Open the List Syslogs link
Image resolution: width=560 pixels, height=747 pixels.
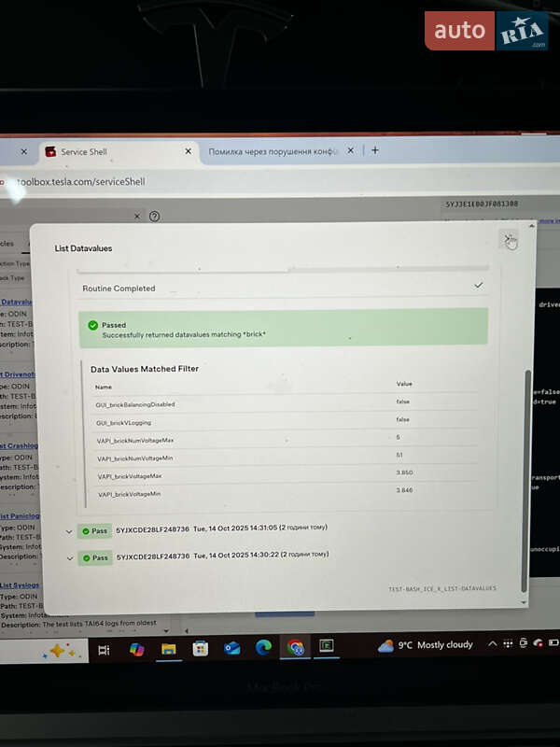click(19, 585)
